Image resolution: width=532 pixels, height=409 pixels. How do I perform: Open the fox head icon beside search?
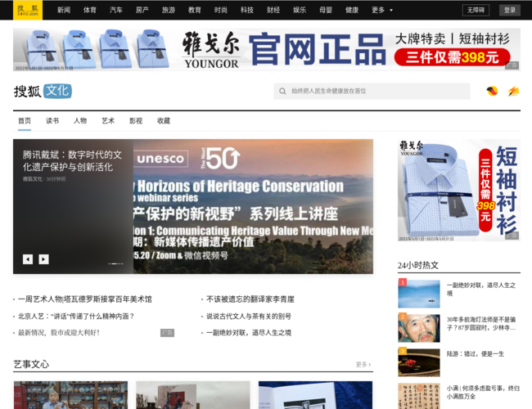pos(492,91)
